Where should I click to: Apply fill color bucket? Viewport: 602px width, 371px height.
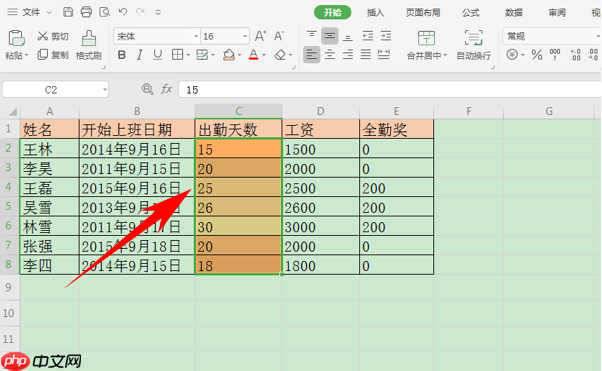tap(229, 55)
